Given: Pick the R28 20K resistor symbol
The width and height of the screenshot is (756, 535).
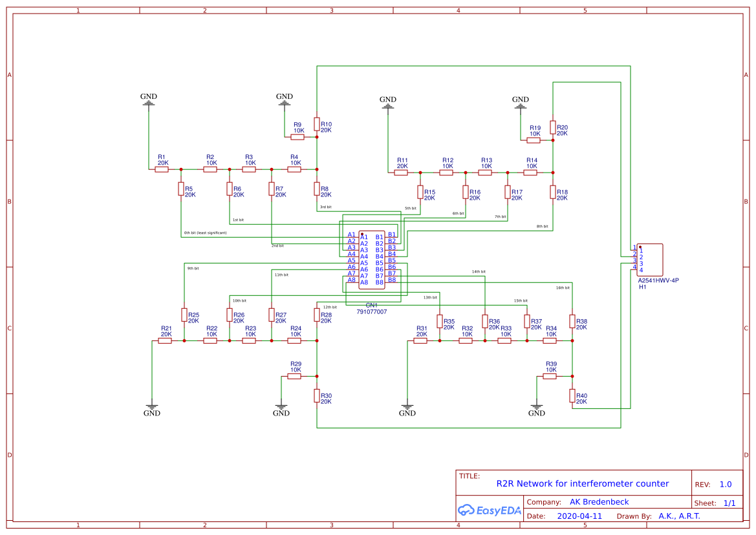Looking at the screenshot, I should (x=317, y=315).
